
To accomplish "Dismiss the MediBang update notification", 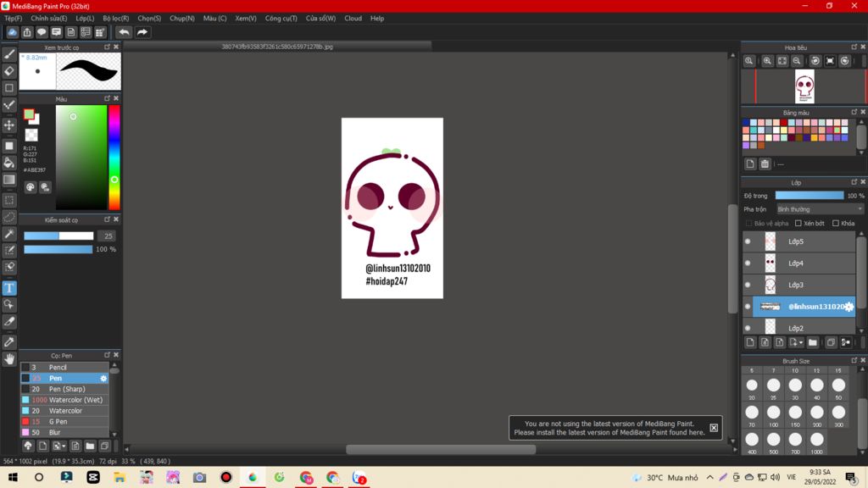I will coord(714,428).
